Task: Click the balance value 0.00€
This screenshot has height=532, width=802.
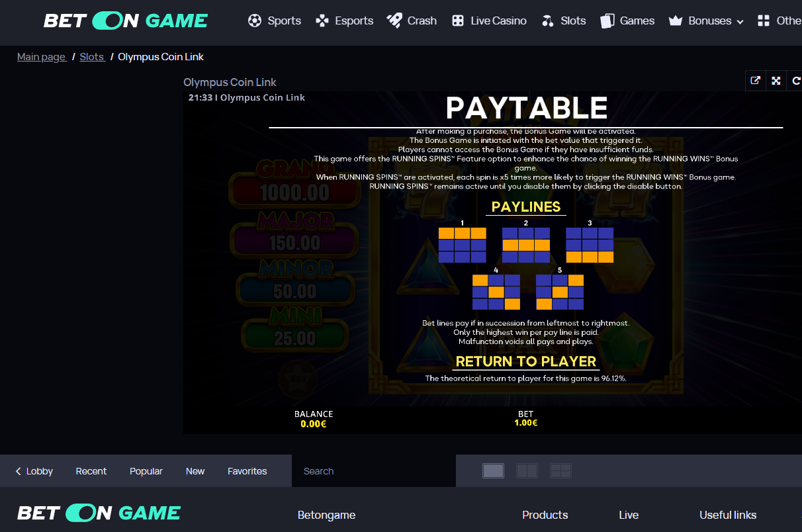Action: 314,423
